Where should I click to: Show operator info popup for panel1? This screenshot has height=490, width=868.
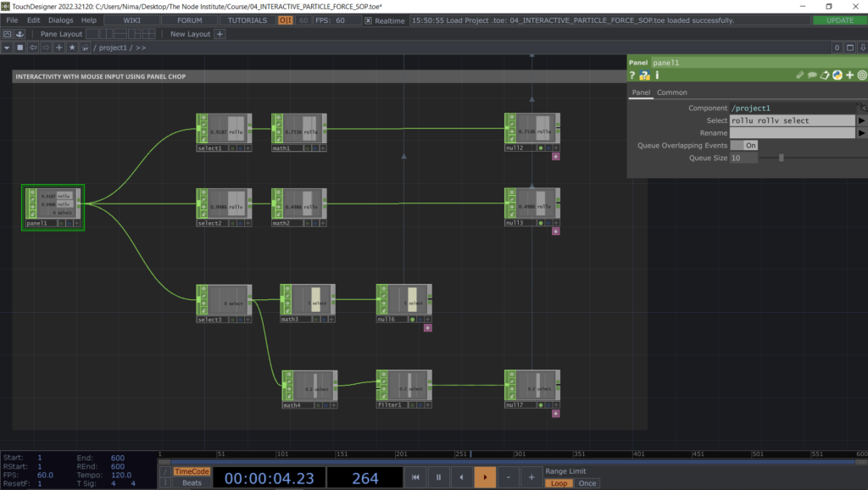coord(657,75)
